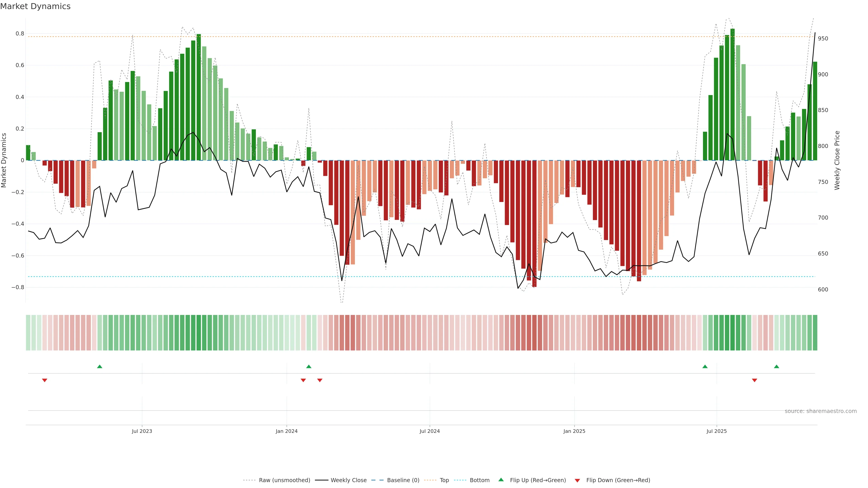This screenshot has width=868, height=488.
Task: Click the Jan 2025 x-axis label
Action: pos(574,431)
